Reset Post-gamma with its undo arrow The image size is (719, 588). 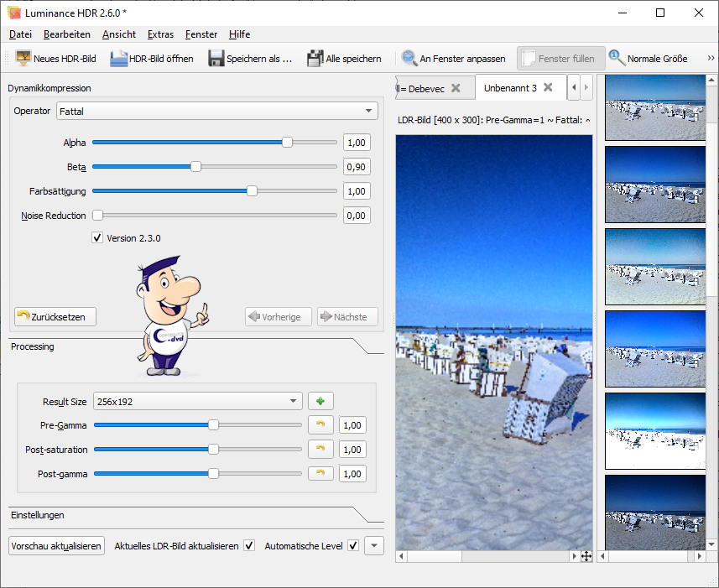[x=320, y=474]
